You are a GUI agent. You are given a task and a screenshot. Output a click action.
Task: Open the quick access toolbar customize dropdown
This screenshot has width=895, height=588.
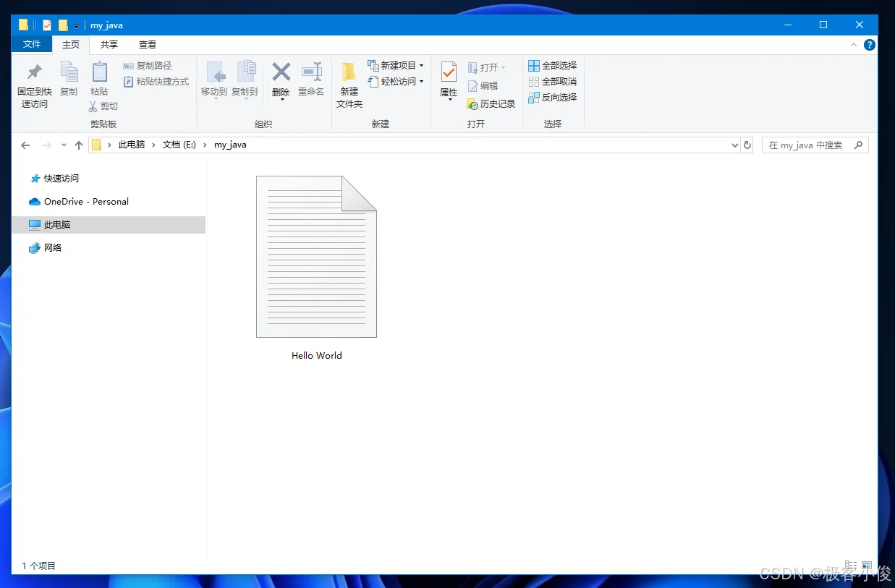pos(76,26)
